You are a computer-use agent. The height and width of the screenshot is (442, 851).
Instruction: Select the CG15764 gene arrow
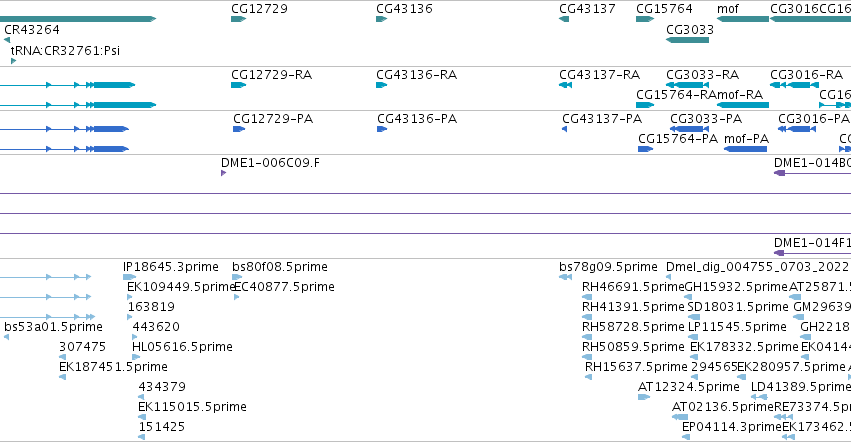[x=645, y=19]
